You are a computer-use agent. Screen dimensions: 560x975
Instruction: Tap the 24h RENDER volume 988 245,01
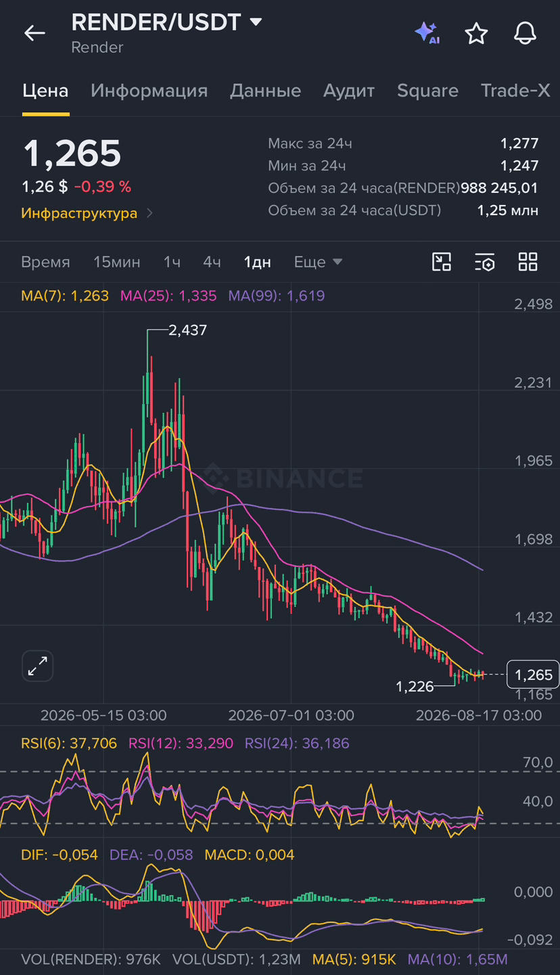(x=500, y=188)
